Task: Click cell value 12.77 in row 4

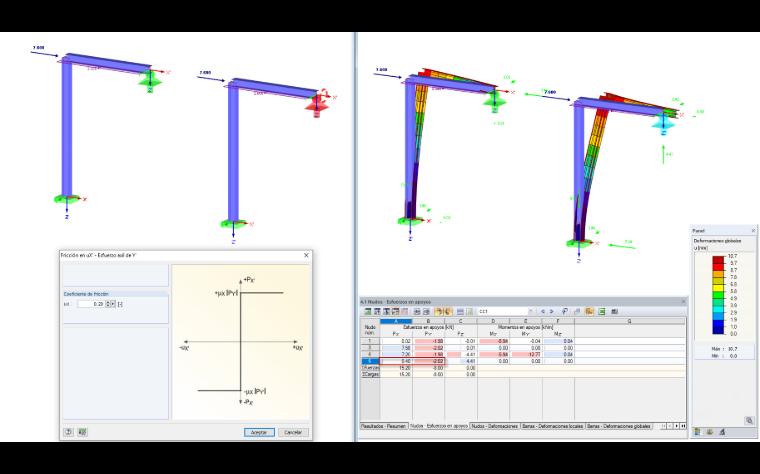Action: pyautogui.click(x=525, y=354)
